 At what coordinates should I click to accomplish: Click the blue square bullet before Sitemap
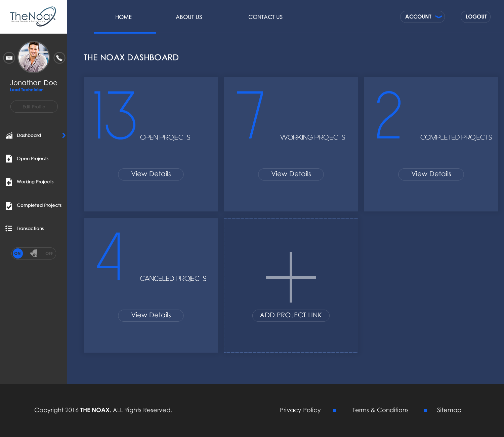(x=425, y=410)
